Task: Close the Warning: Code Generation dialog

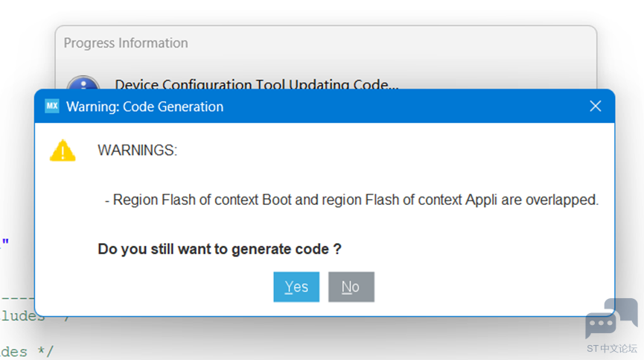Action: click(595, 107)
